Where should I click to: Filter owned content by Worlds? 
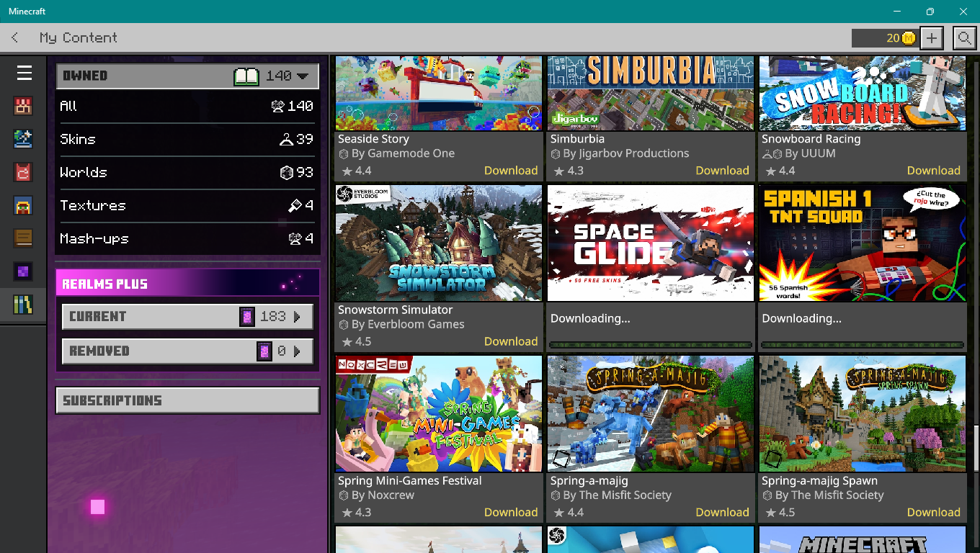(187, 173)
